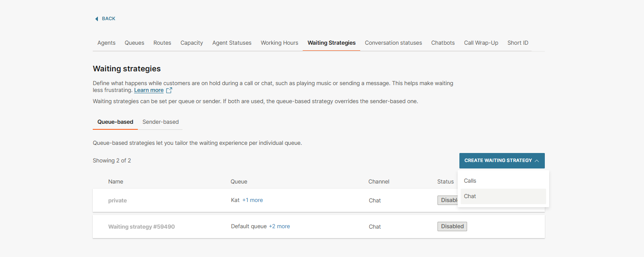Open the Agent Statuses tab
The height and width of the screenshot is (257, 644).
click(x=232, y=43)
